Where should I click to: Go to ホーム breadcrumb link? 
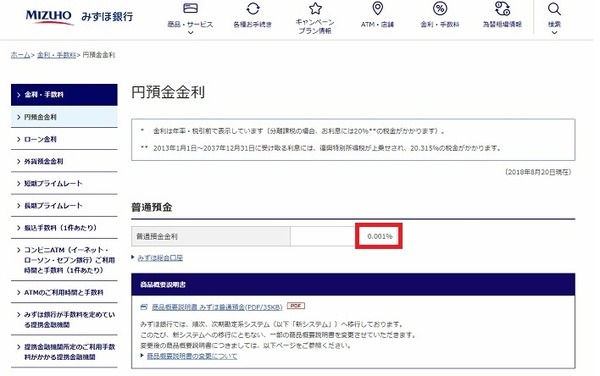[x=20, y=55]
